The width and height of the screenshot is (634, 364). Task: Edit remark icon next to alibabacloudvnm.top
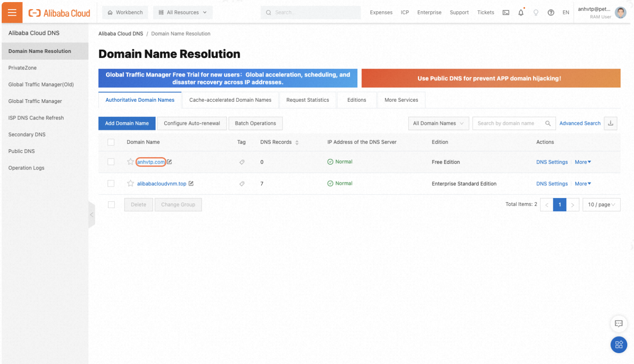191,183
